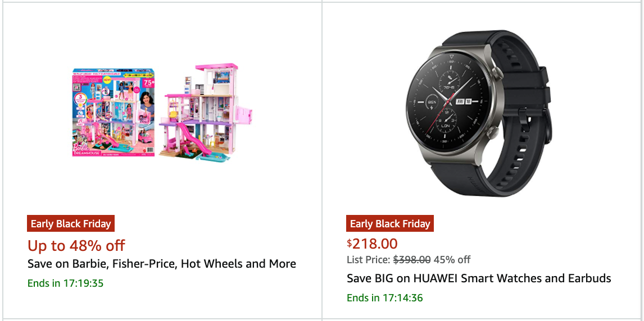644x321 pixels.
Task: Open the 'Up to 48% off' deal
Action: point(76,245)
